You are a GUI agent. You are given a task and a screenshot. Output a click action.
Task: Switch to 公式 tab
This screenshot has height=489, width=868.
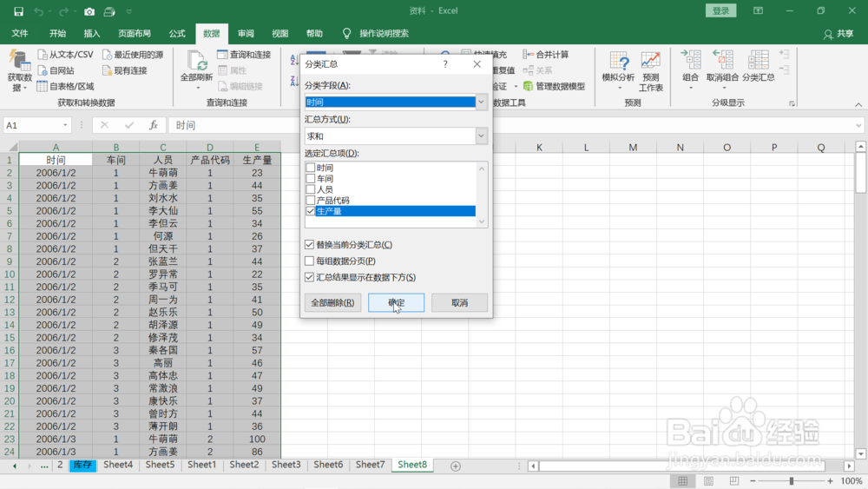pyautogui.click(x=177, y=33)
